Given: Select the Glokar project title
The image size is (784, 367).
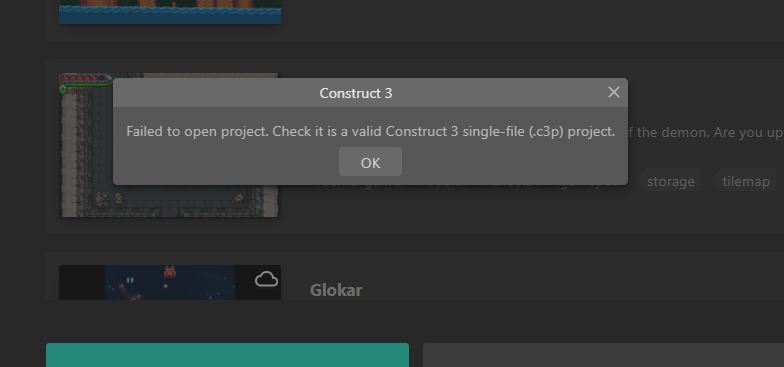Looking at the screenshot, I should (336, 290).
